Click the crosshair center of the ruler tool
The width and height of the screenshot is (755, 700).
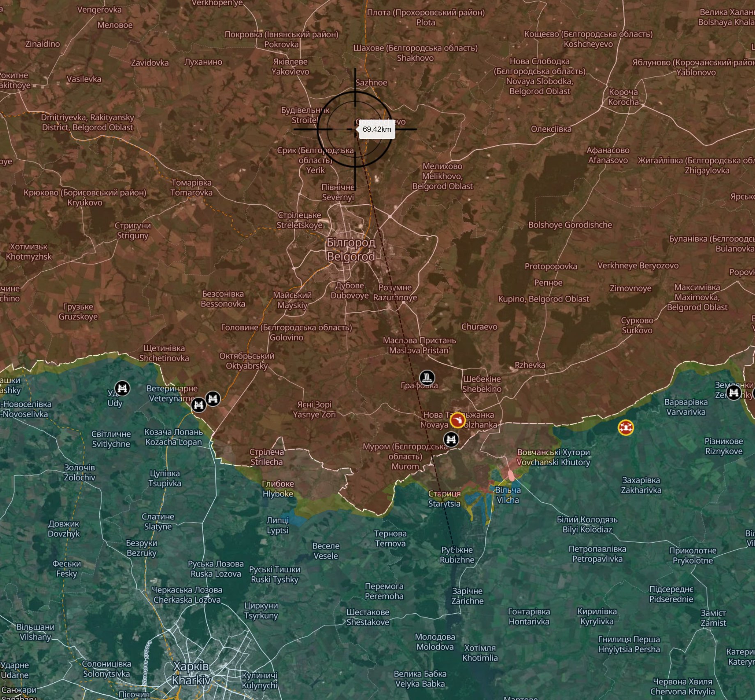(355, 129)
